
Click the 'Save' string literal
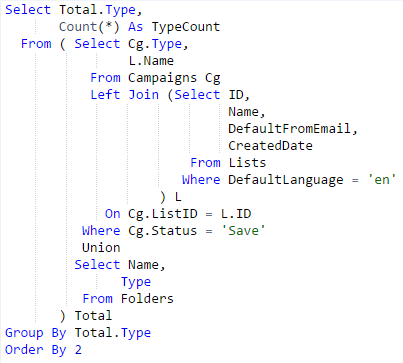coord(244,231)
